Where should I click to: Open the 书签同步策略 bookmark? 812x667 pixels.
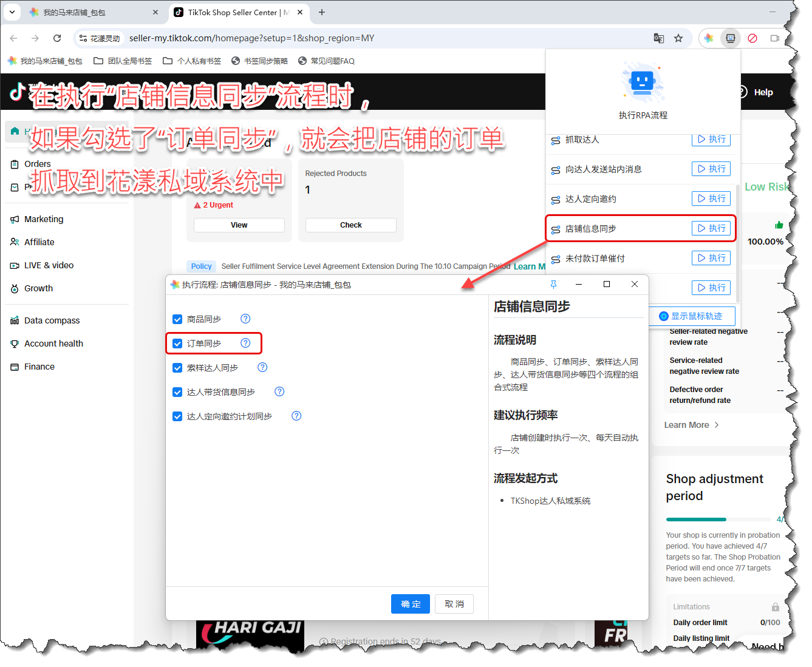coord(259,61)
